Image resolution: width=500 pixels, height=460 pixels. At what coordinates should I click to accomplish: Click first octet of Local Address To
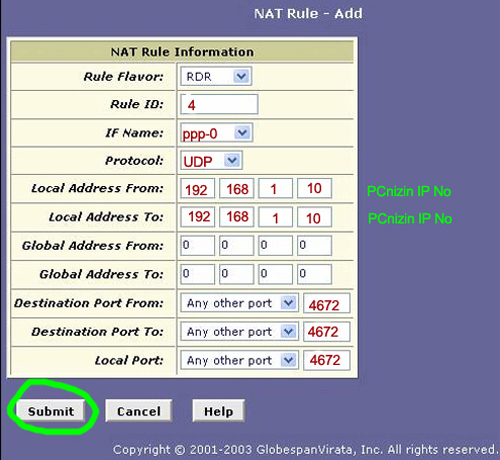[x=197, y=217]
